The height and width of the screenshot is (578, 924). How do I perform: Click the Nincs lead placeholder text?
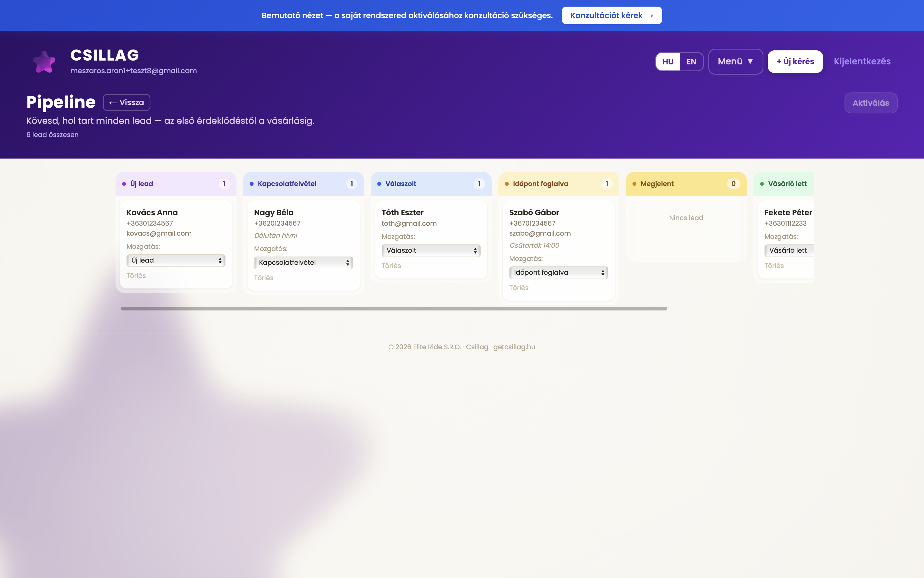[686, 218]
